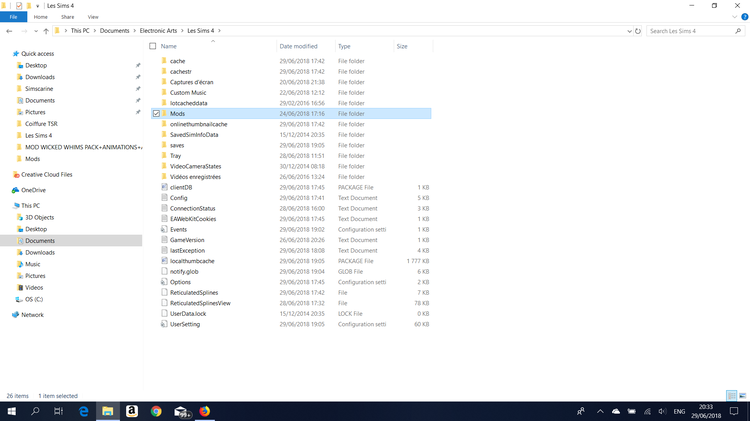Open the View ribbon tab
The width and height of the screenshot is (750, 421).
click(93, 17)
